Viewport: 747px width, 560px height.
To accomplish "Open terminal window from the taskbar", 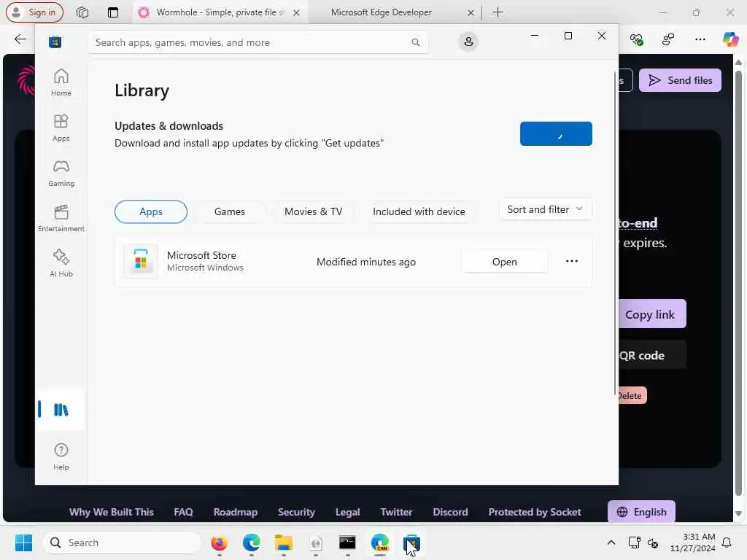I will click(347, 542).
